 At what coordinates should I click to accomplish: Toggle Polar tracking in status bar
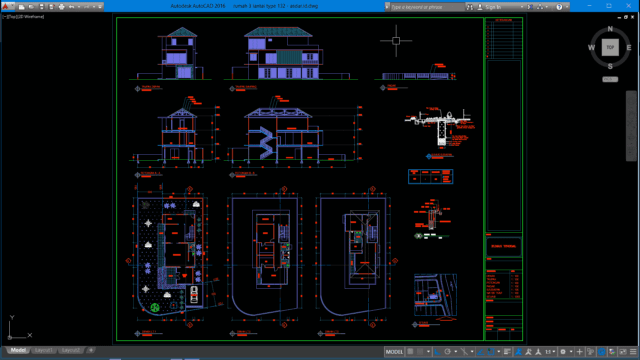click(447, 352)
